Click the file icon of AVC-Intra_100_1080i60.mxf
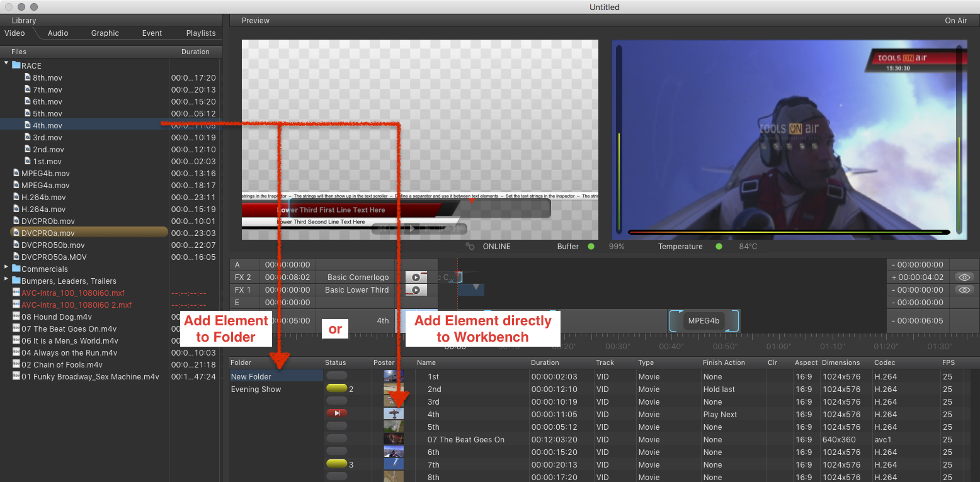 pos(16,293)
